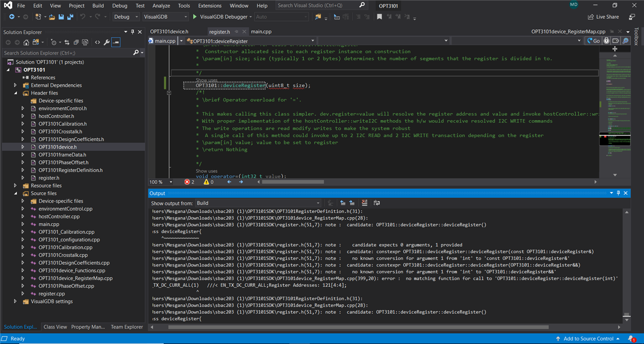Image resolution: width=644 pixels, height=344 pixels.
Task: Collapse the Source files folder
Action: click(x=16, y=193)
